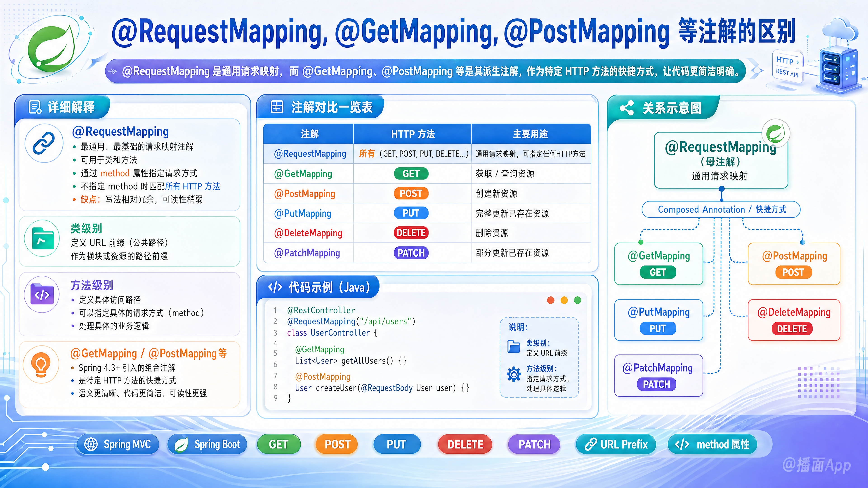Click the document icon beside 详细解释

35,108
